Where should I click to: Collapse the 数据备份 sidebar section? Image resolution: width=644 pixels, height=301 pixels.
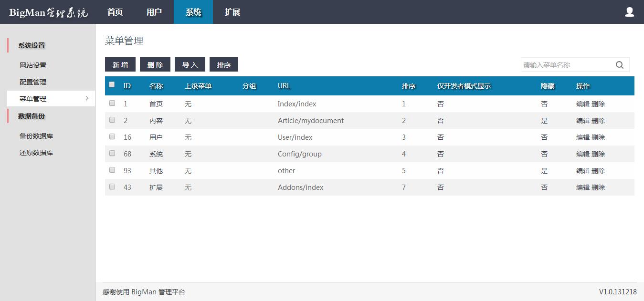[x=32, y=116]
